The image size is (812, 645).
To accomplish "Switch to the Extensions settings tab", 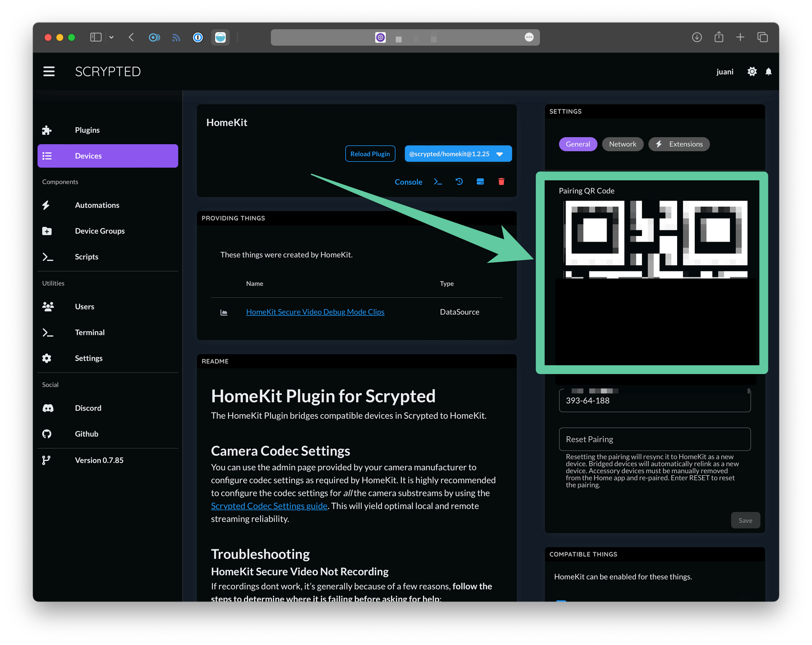I will tap(679, 144).
